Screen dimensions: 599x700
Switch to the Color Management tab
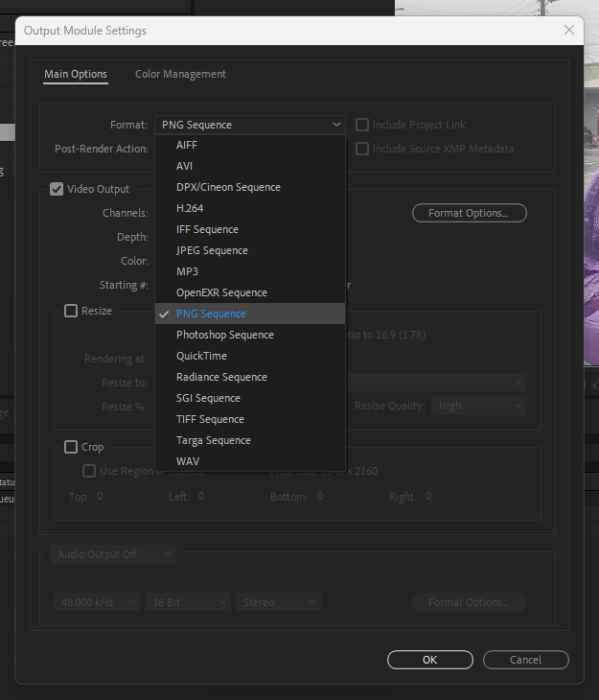pyautogui.click(x=180, y=74)
